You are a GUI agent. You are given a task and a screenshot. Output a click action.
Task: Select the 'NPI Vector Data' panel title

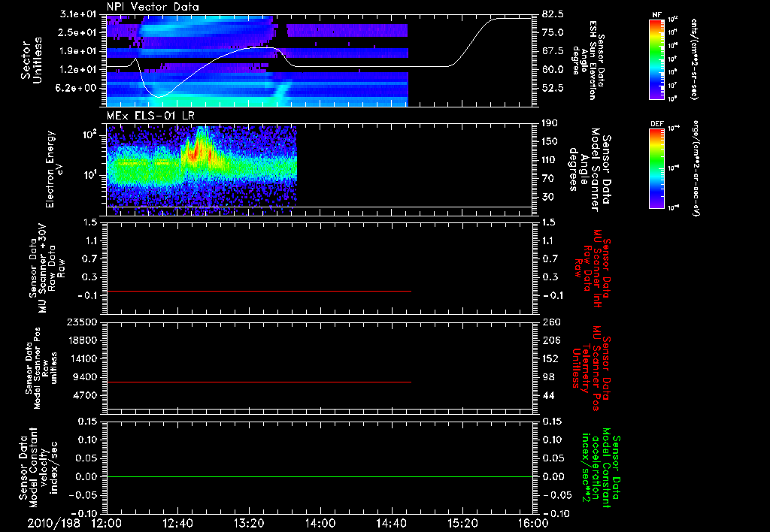tap(153, 7)
